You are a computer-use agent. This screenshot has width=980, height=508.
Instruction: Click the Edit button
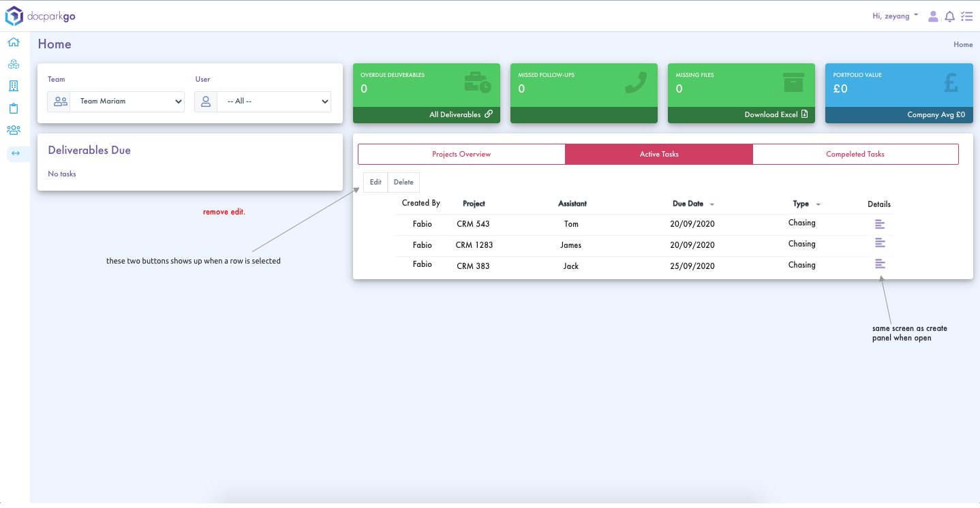point(376,182)
